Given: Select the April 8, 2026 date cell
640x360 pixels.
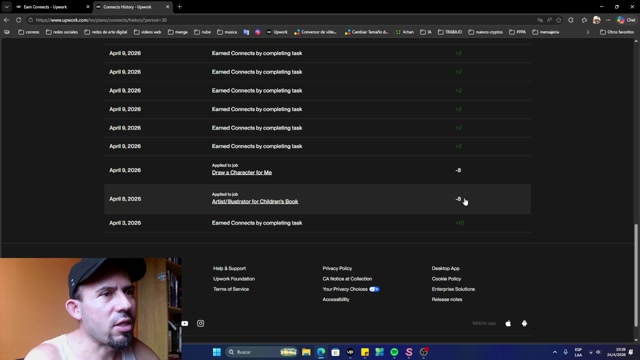Looking at the screenshot, I should pyautogui.click(x=125, y=199).
